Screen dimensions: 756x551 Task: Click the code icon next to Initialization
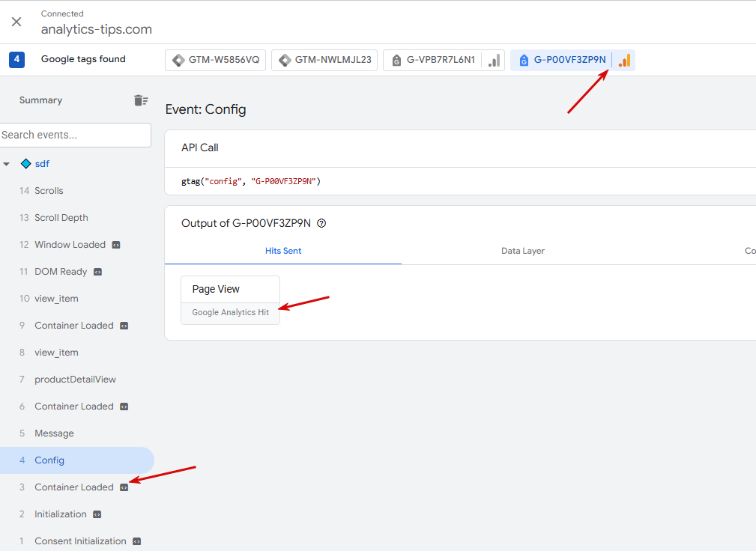click(x=97, y=515)
